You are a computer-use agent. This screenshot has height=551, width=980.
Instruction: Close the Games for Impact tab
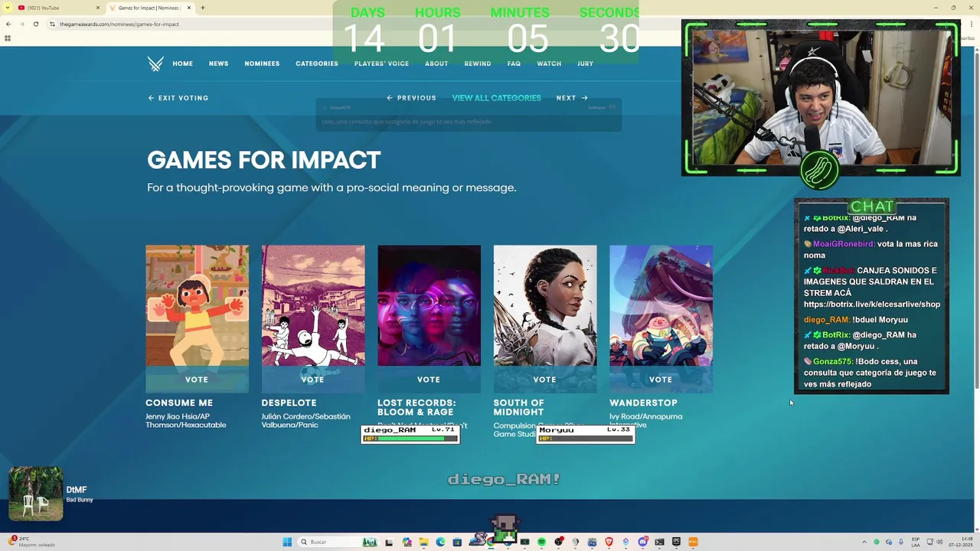pos(189,8)
